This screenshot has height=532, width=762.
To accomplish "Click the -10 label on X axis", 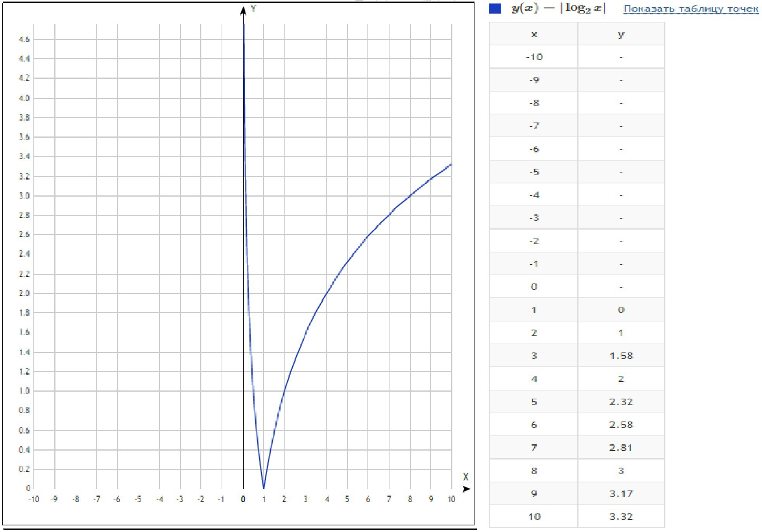I will tap(34, 499).
